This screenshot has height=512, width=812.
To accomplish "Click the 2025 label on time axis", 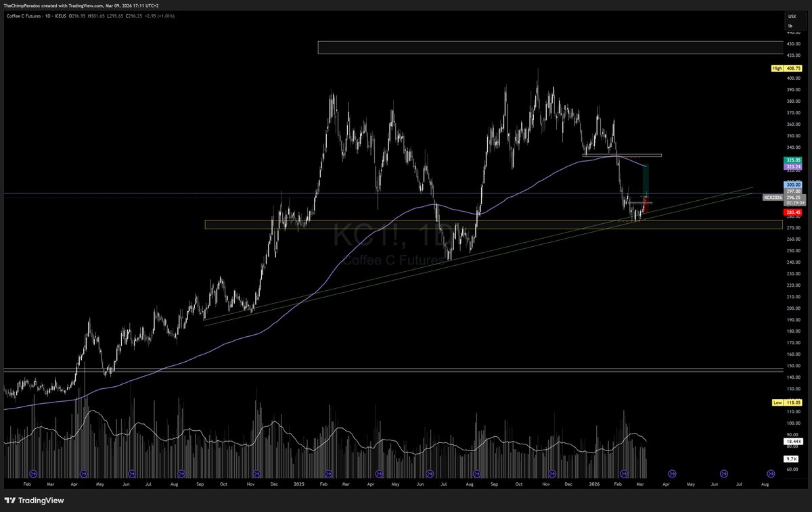I will [x=298, y=485].
